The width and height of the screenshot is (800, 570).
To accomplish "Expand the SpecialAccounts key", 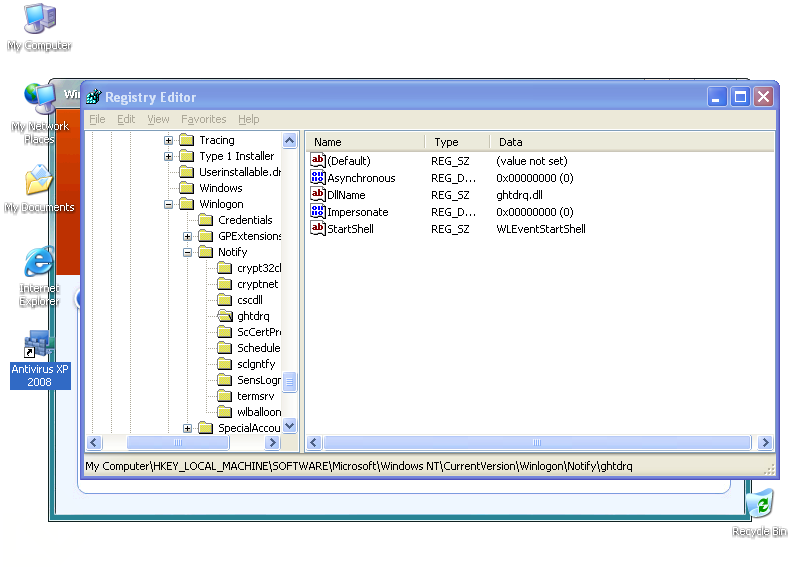I will click(x=187, y=428).
